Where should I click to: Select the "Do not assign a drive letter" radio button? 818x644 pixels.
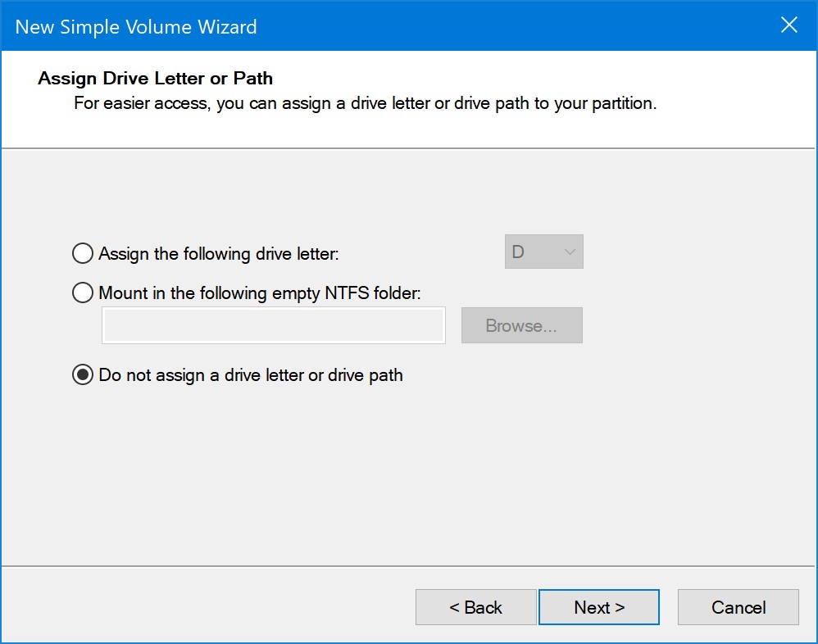(x=83, y=375)
